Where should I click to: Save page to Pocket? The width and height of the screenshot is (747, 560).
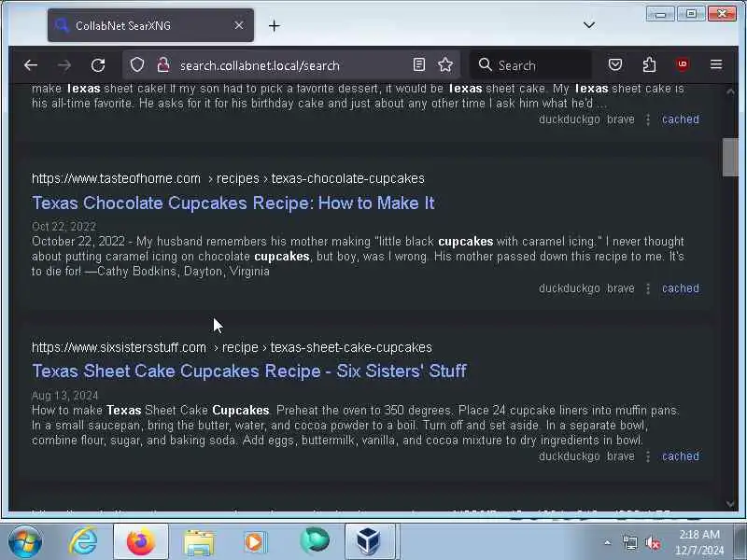click(615, 64)
